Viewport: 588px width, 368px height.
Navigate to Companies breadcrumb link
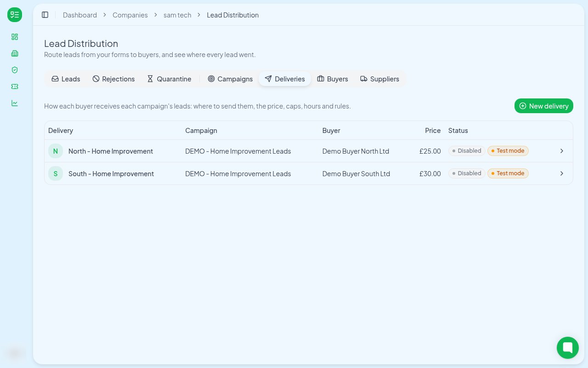(x=130, y=15)
